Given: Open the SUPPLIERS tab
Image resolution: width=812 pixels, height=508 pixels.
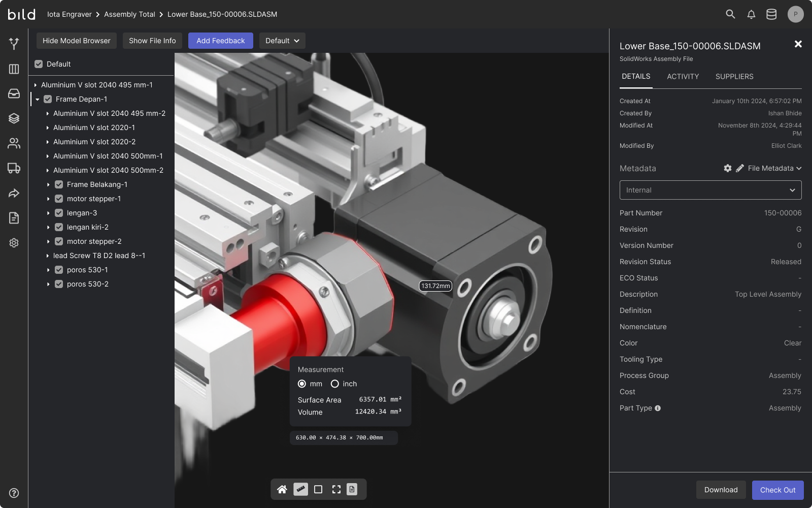Looking at the screenshot, I should [x=734, y=77].
